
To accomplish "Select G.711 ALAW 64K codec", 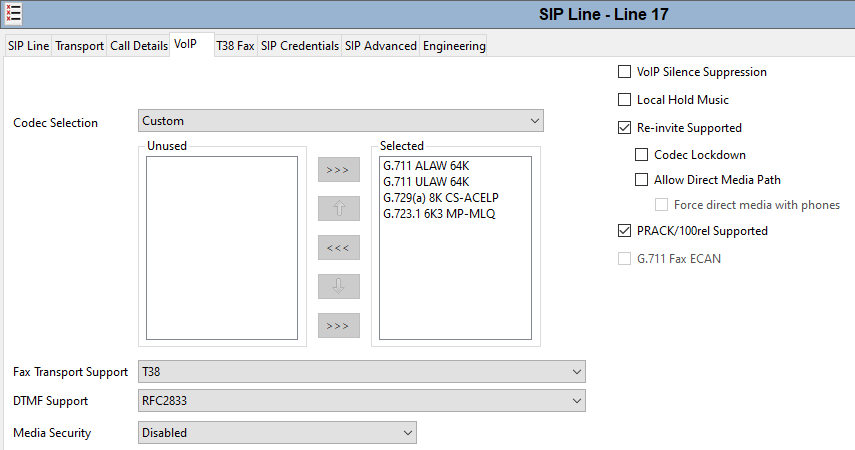I will pos(426,166).
